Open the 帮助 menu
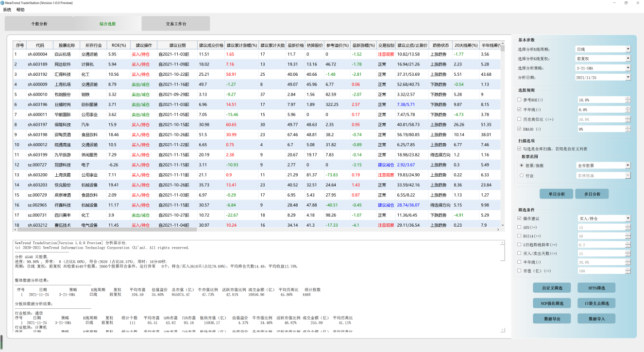The width and height of the screenshot is (644, 352). [20, 10]
